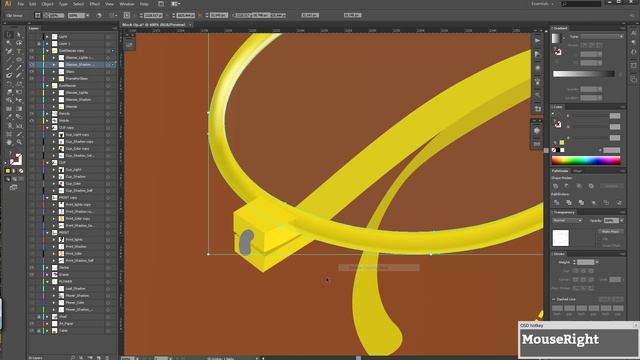Select the Magic Wand tool
The height and width of the screenshot is (360, 640).
(9, 43)
